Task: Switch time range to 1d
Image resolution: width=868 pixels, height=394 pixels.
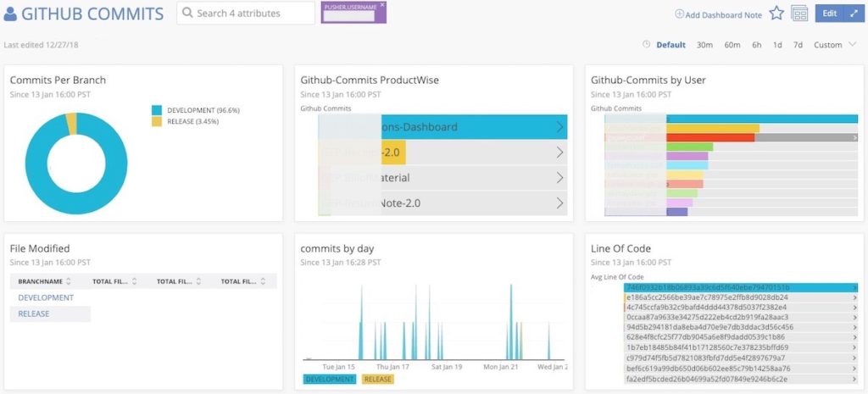Action: click(x=777, y=45)
